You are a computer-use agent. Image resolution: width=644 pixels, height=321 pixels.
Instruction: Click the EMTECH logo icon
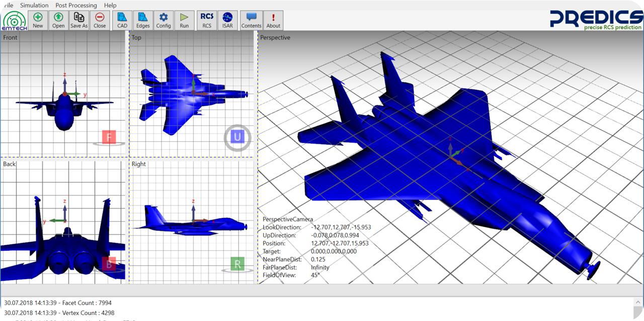pyautogui.click(x=14, y=21)
